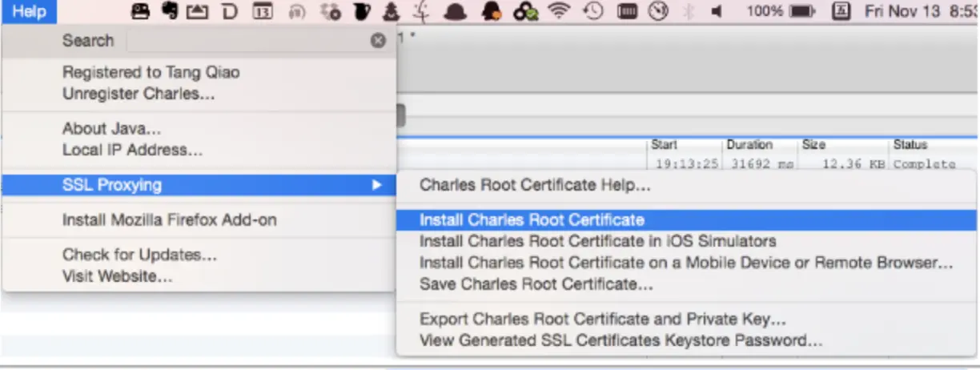
Task: Open Charles Root Certificate Help...
Action: point(535,185)
